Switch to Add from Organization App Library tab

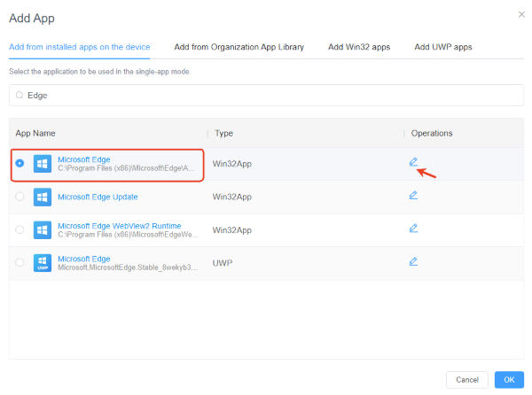239,47
